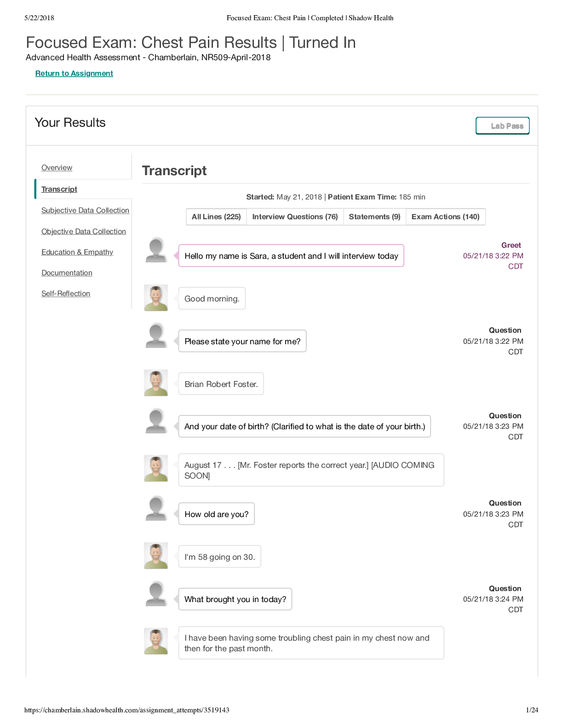Open the Documentation section
This screenshot has width=563, height=728.
pyautogui.click(x=67, y=273)
